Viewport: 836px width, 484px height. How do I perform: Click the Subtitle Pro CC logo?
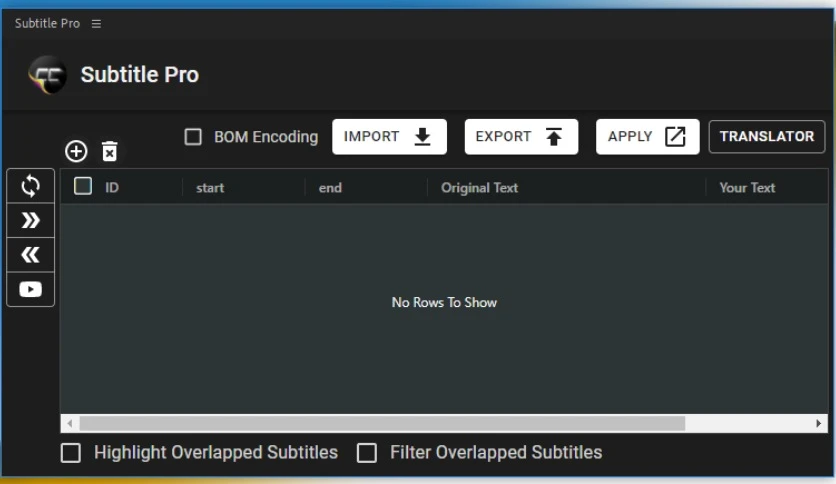[47, 75]
